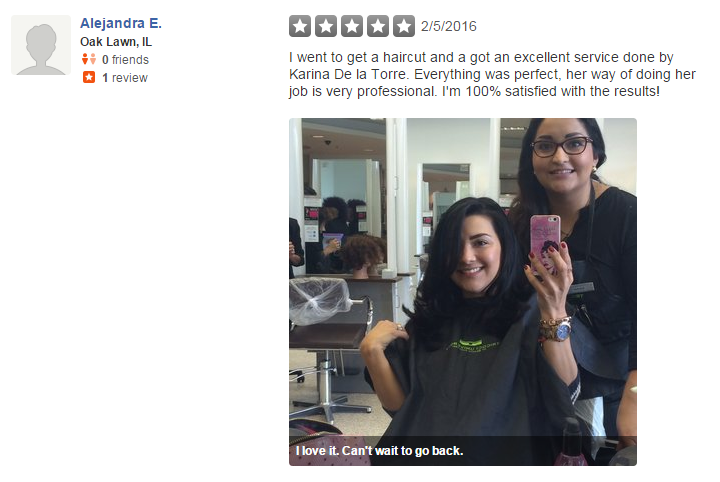Click the review text starting "I went to get"
The image size is (720, 482).
[492, 74]
